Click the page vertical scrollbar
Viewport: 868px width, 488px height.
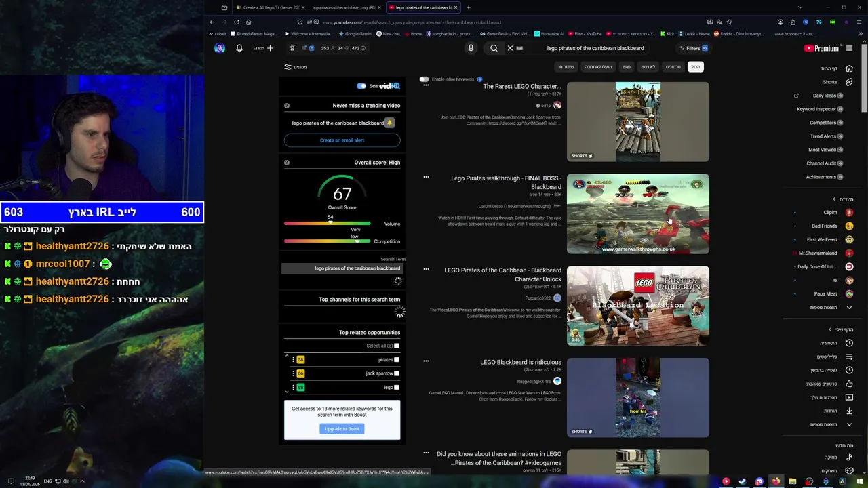point(864,77)
